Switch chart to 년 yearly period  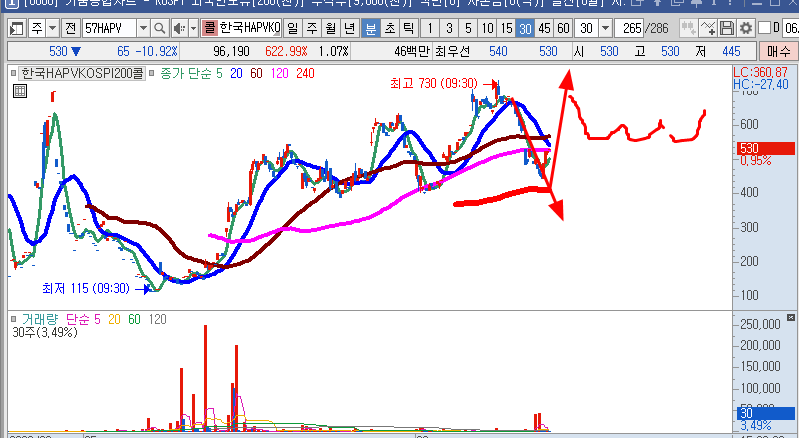coord(350,28)
